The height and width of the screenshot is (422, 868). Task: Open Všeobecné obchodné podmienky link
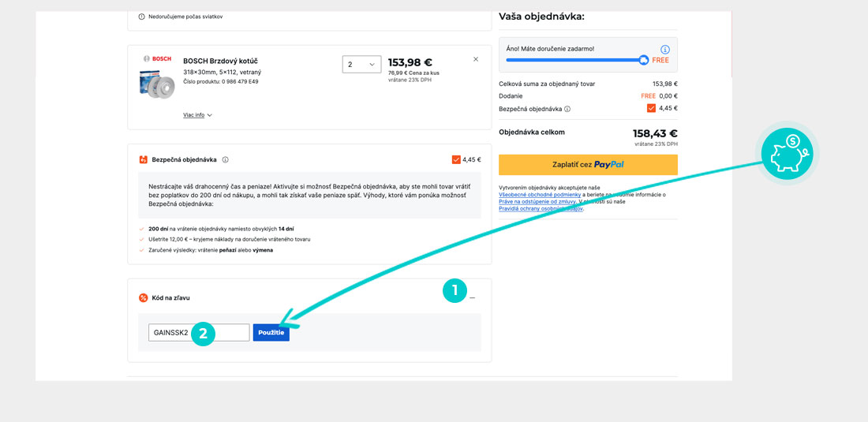540,195
